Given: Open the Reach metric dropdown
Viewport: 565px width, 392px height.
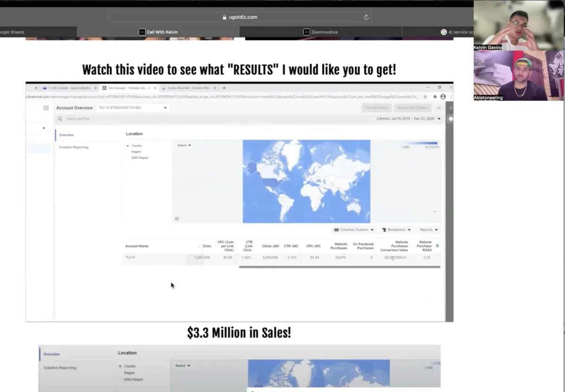Looking at the screenshot, I should click(x=184, y=145).
